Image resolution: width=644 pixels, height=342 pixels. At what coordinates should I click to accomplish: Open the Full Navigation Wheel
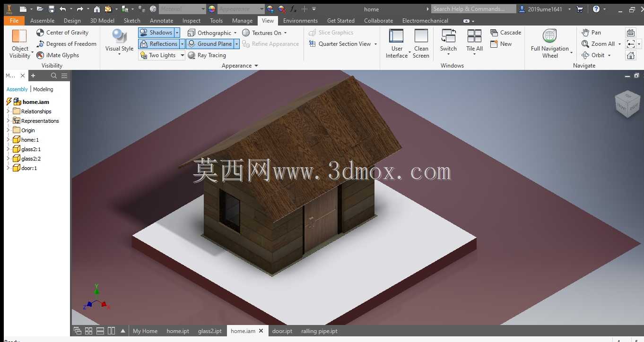coord(549,43)
